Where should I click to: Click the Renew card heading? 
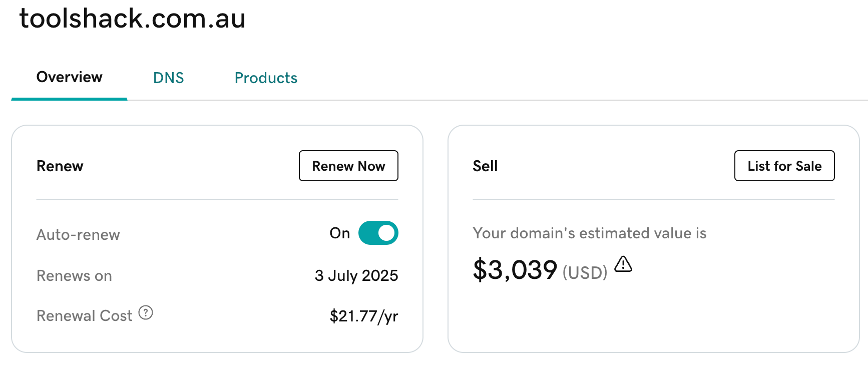tap(60, 166)
